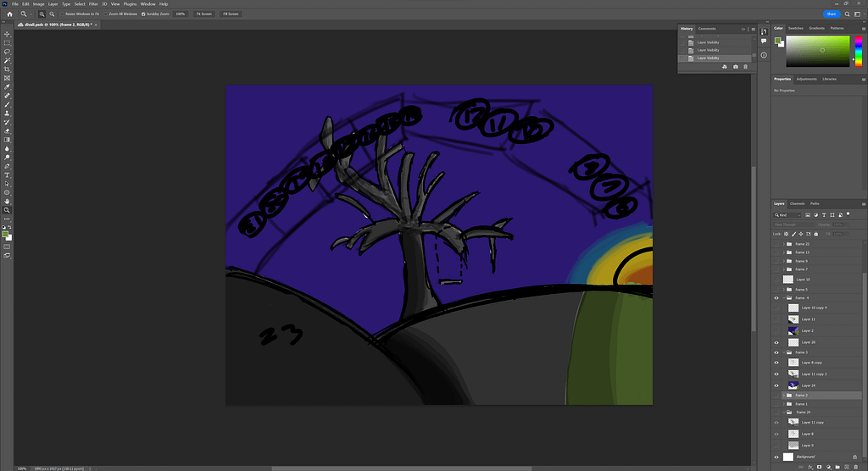The height and width of the screenshot is (471, 868).
Task: Enable Resize Windows to Fit checkbox
Action: click(62, 14)
